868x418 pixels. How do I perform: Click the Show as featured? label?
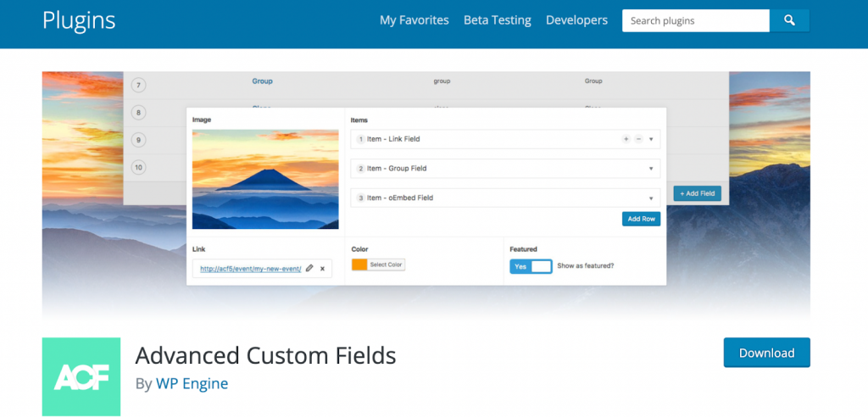coord(585,265)
